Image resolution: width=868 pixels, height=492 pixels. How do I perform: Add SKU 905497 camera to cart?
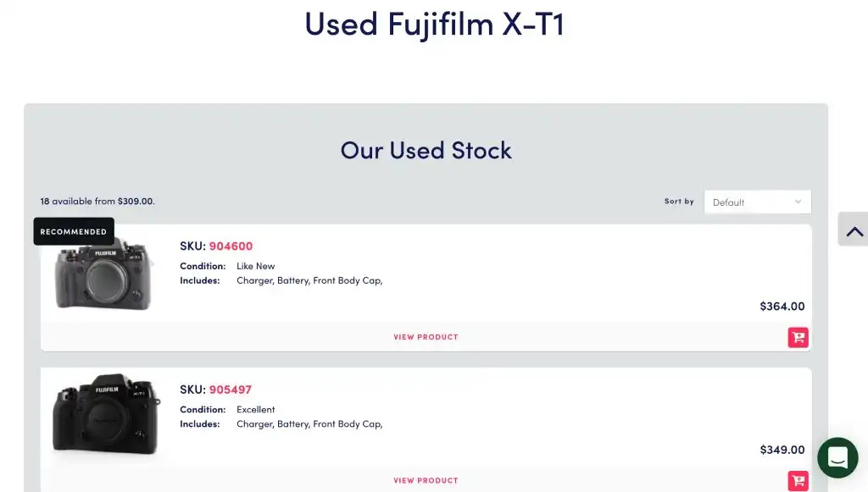(798, 480)
